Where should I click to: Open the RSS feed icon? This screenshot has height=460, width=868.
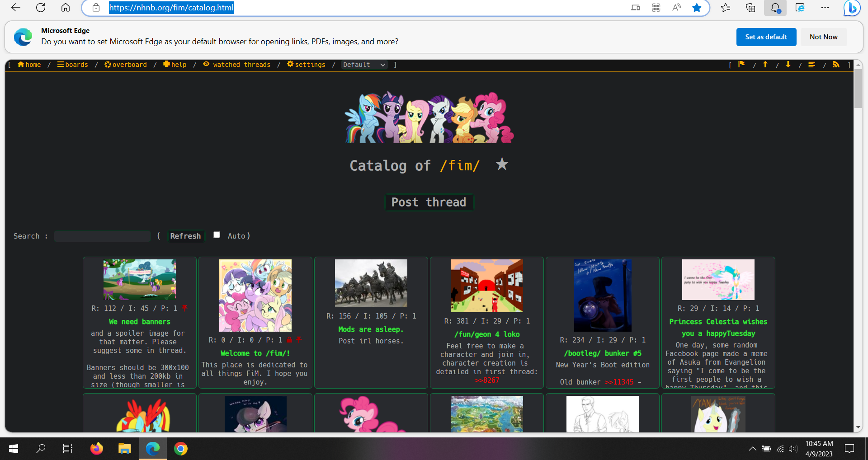[836, 65]
